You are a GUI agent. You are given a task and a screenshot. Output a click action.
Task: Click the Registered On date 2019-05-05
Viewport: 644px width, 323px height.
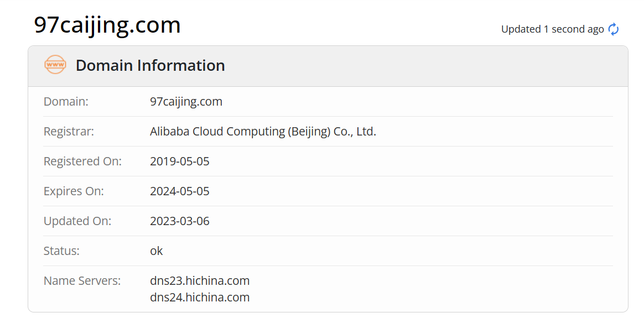(180, 161)
